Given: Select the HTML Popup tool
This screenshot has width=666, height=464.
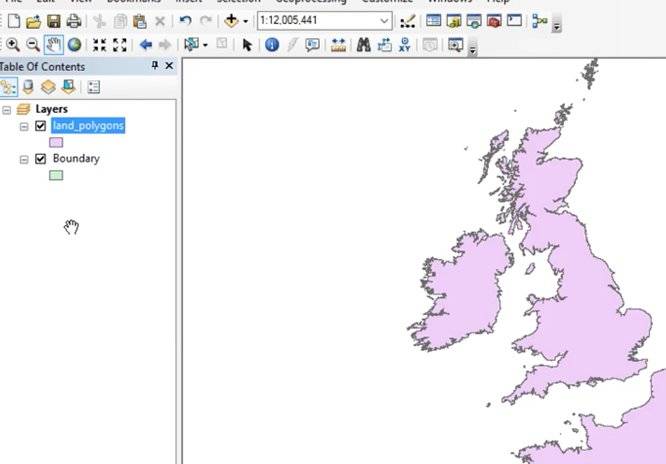Looking at the screenshot, I should [312, 45].
